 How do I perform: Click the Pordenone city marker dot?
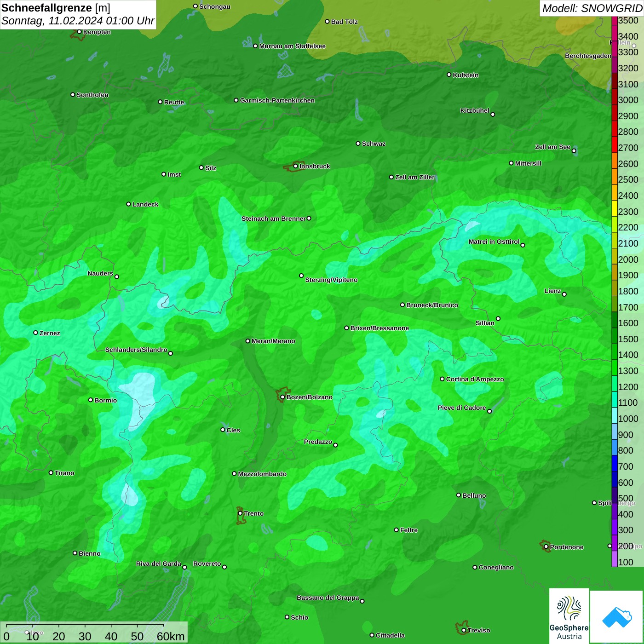click(x=546, y=546)
